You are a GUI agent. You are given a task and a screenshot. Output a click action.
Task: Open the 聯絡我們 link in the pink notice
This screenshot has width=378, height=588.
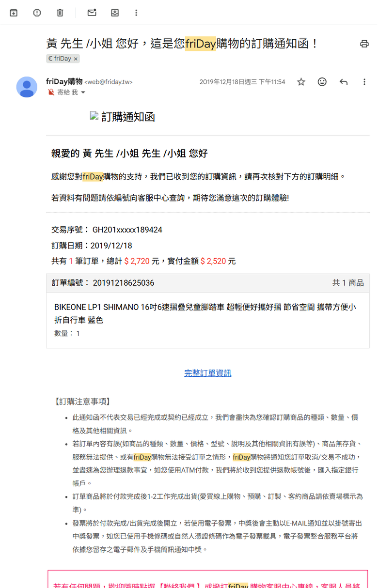click(179, 586)
